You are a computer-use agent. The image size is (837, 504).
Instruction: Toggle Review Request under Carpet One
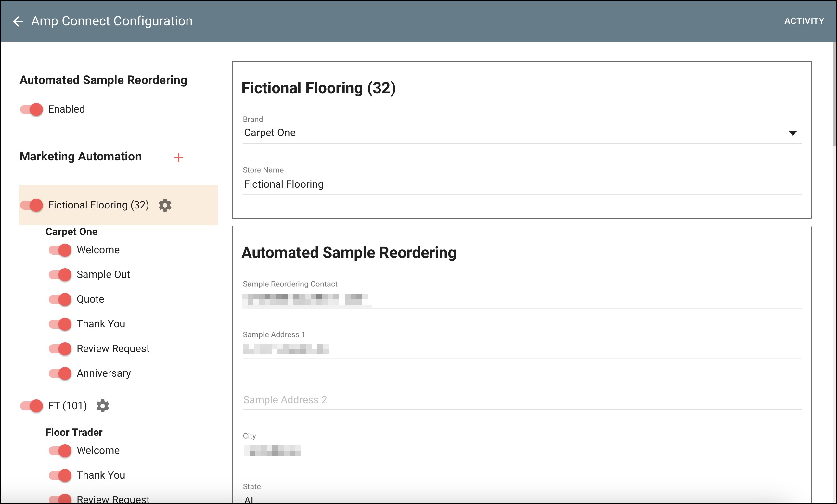pyautogui.click(x=60, y=348)
